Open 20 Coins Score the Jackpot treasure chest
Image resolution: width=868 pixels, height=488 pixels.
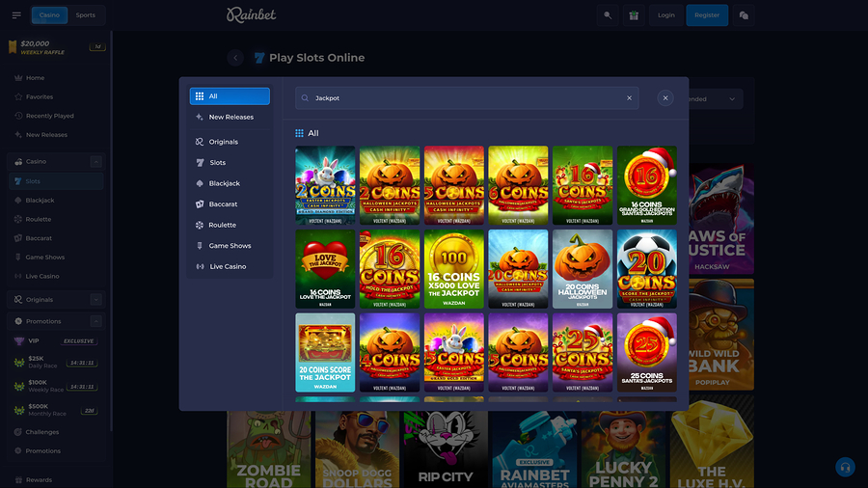coord(325,352)
